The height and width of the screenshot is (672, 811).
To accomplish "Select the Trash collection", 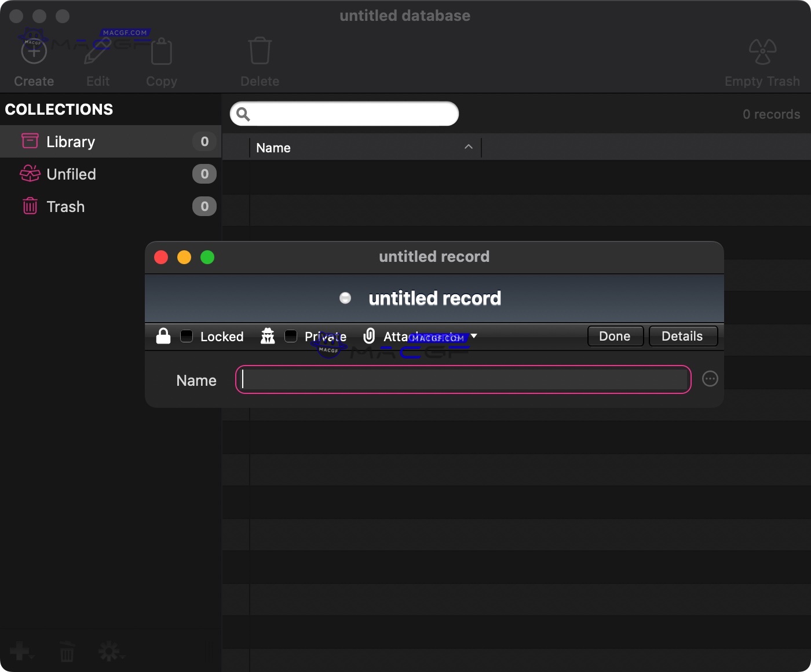I will point(65,206).
